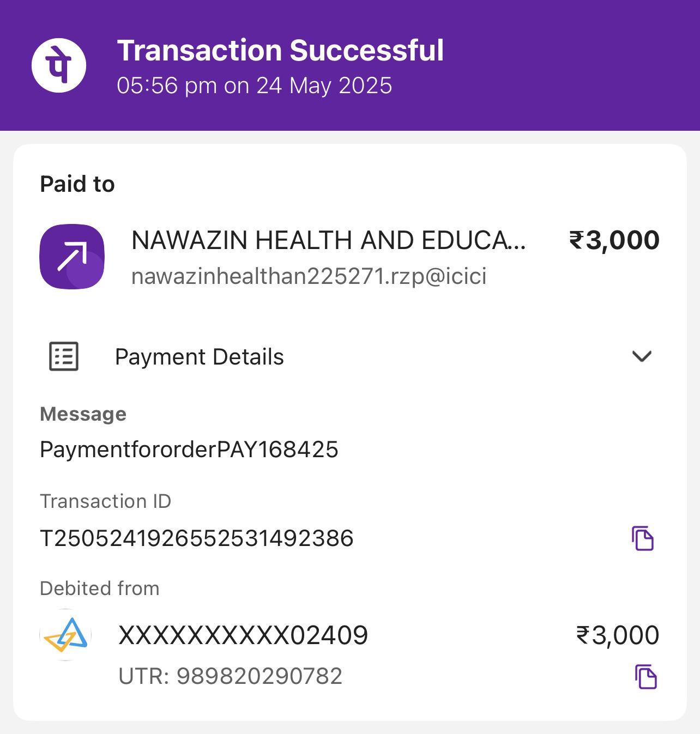Tap the Paid to heading
The image size is (700, 734).
[77, 184]
